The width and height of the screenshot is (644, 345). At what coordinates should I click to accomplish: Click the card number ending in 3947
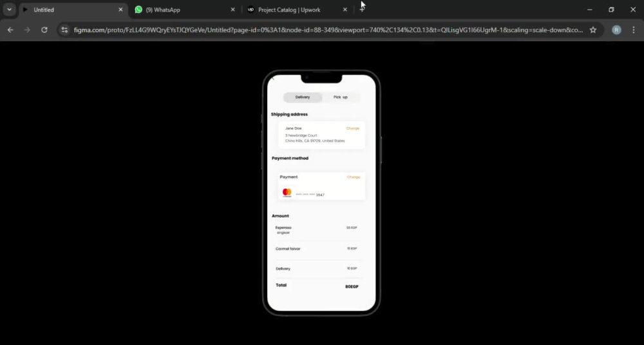310,195
